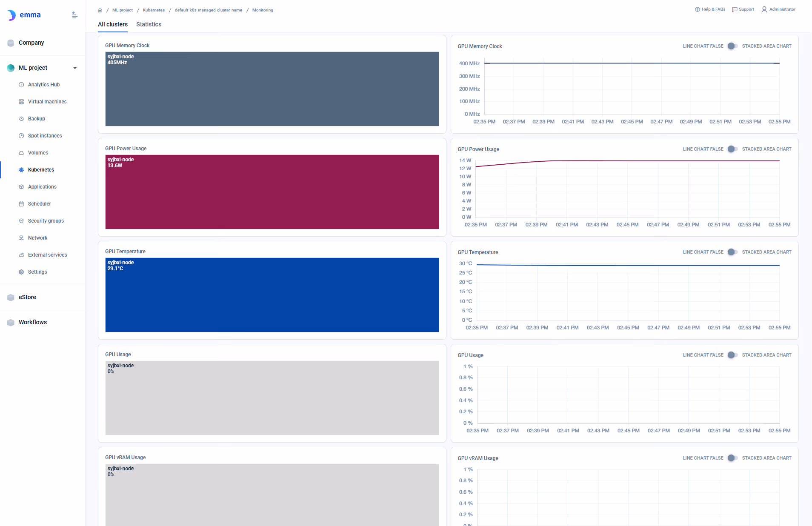Click the GPU Usage 0% node tile
The width and height of the screenshot is (812, 526).
272,398
